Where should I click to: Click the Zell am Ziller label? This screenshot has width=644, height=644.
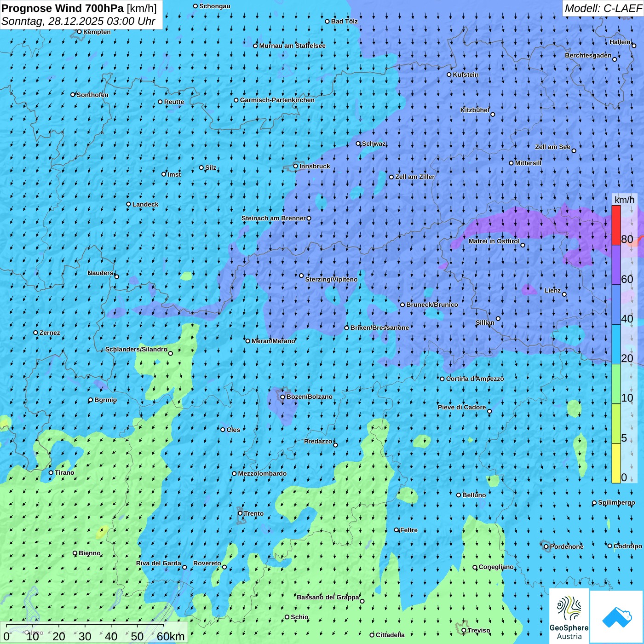coord(415,177)
